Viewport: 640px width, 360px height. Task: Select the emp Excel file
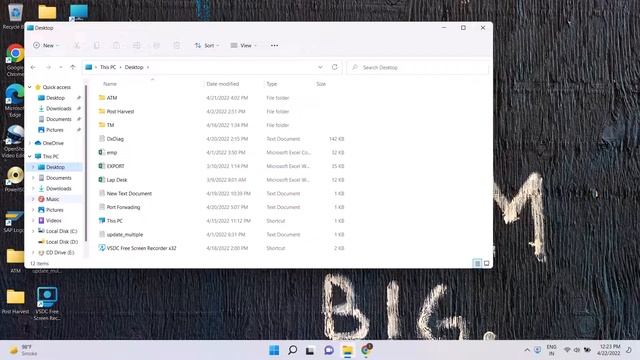tap(222, 153)
